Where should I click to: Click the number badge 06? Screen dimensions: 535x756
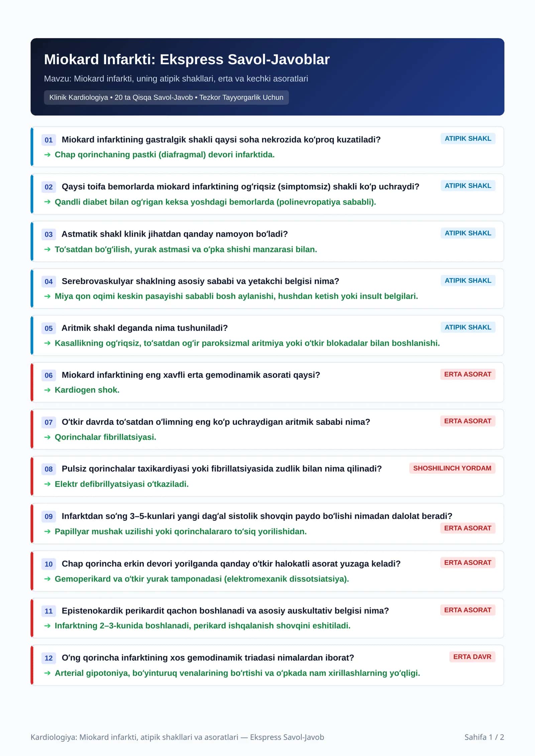point(48,375)
